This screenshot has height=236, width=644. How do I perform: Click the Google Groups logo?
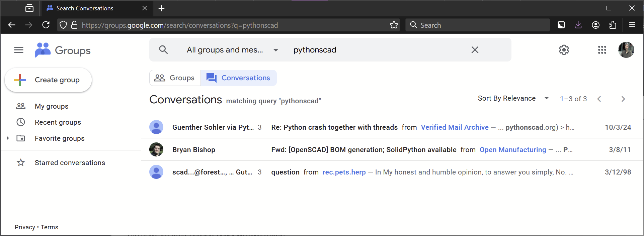pos(63,50)
